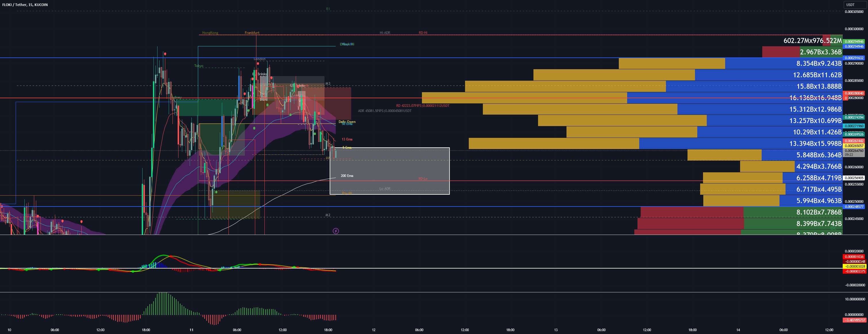Click the 200 Ema line label
This screenshot has height=334, width=868.
tap(347, 176)
